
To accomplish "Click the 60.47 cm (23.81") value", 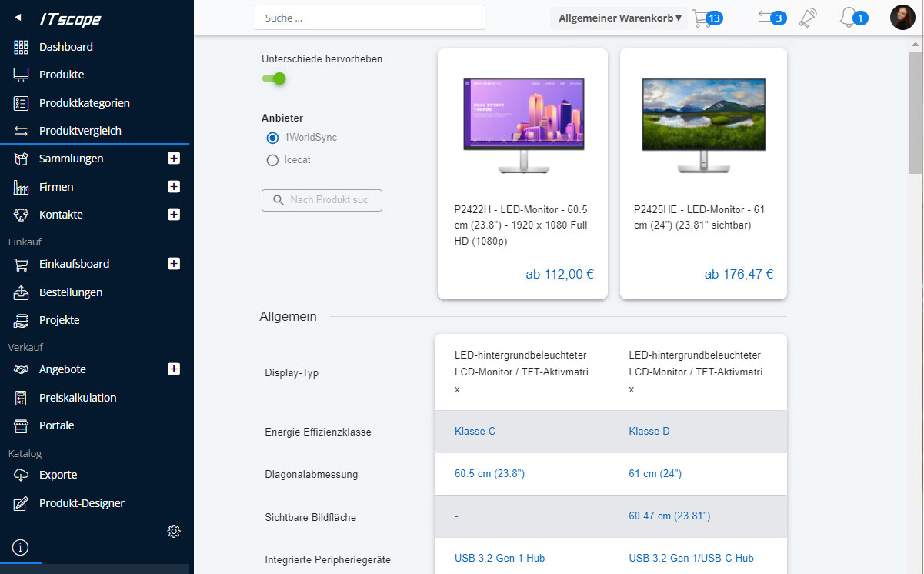I will 669,516.
